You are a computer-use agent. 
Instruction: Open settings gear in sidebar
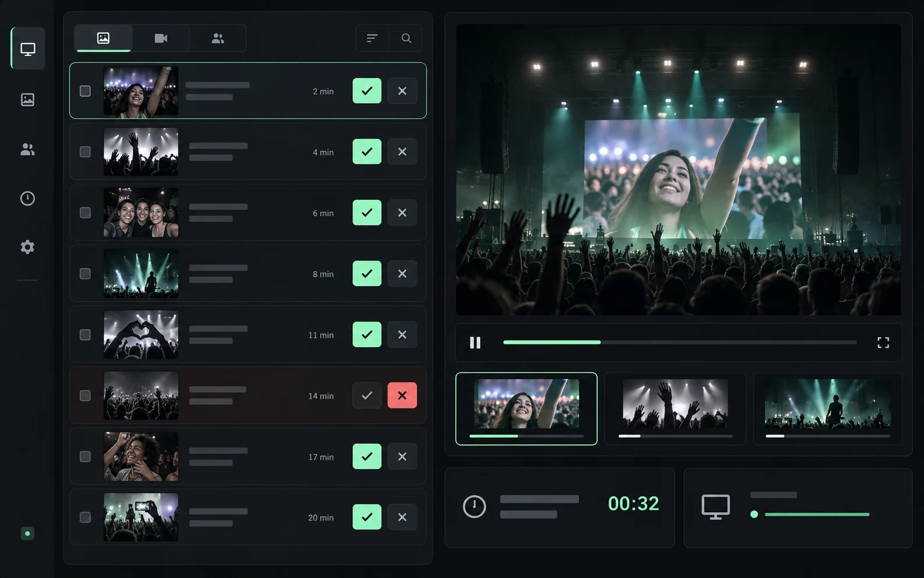pos(27,247)
